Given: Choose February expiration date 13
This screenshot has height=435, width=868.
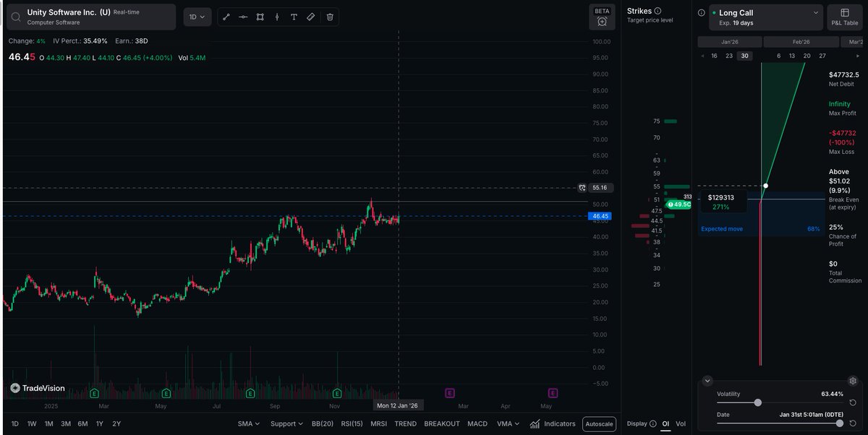Looking at the screenshot, I should tap(792, 56).
